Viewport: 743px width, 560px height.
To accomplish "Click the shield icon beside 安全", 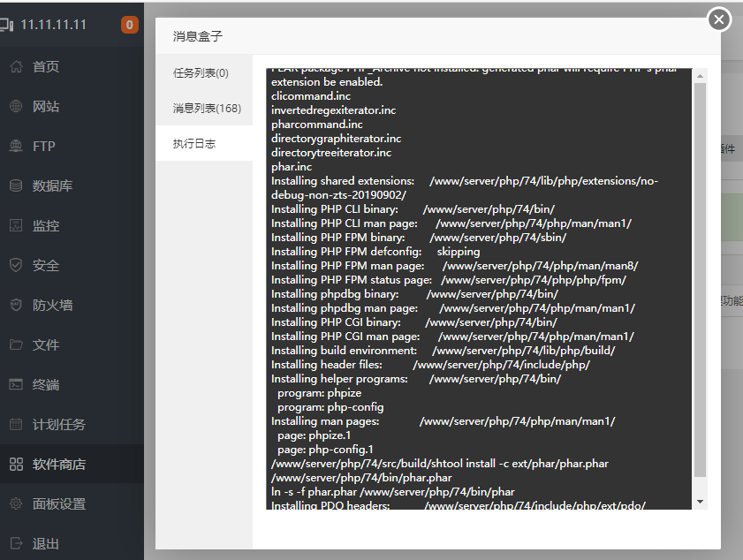I will click(x=16, y=265).
